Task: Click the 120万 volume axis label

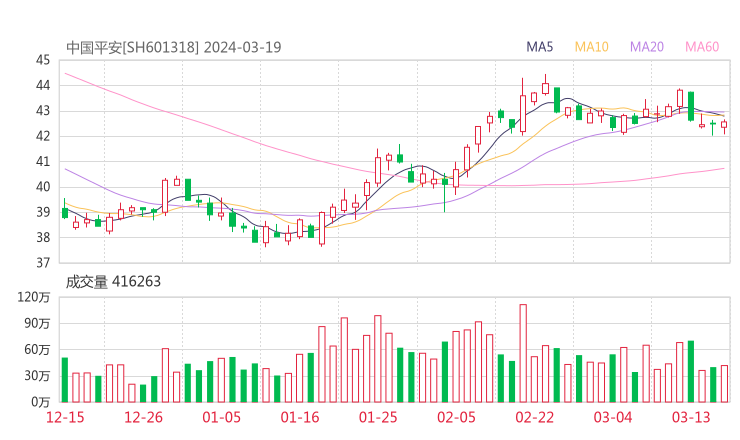Action: [x=34, y=297]
